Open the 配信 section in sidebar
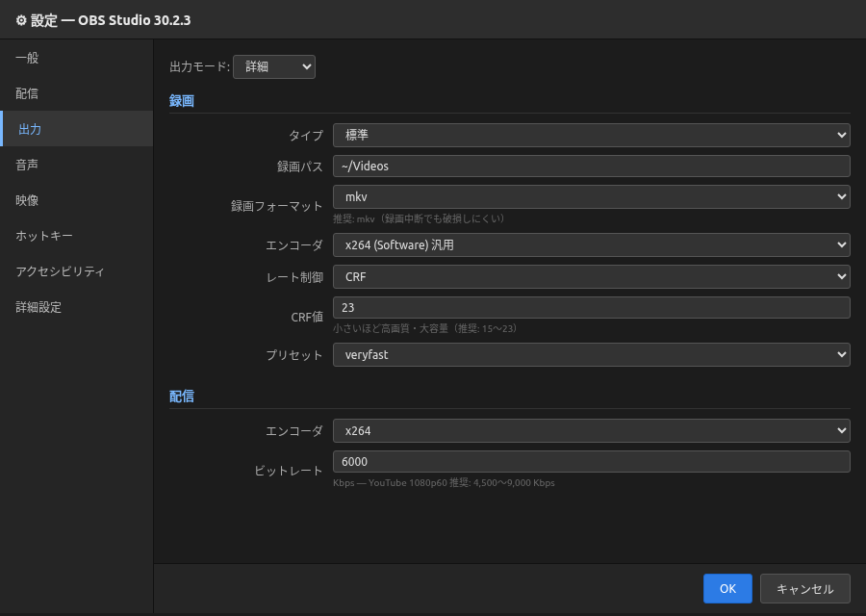 click(76, 93)
